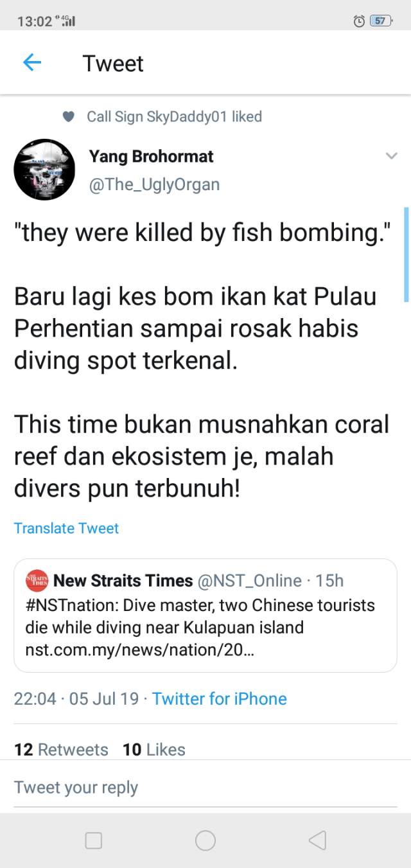411x868 pixels.
Task: Open the Translate Tweet link
Action: [67, 528]
